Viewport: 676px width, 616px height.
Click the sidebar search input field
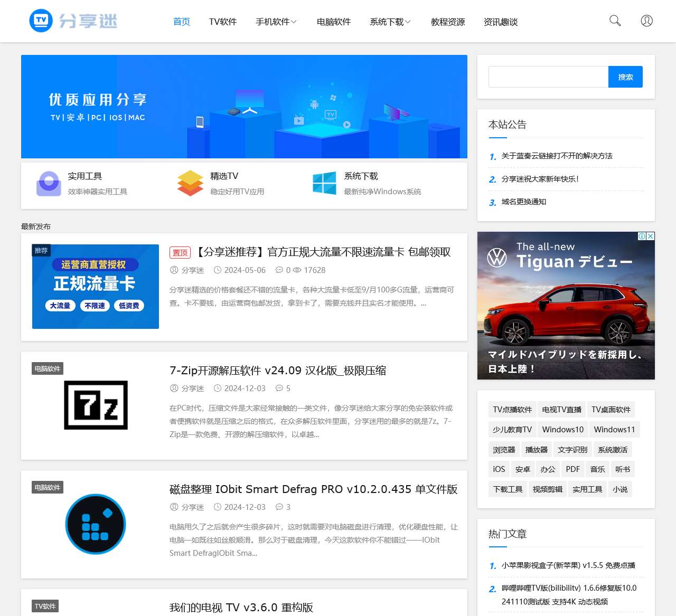548,77
